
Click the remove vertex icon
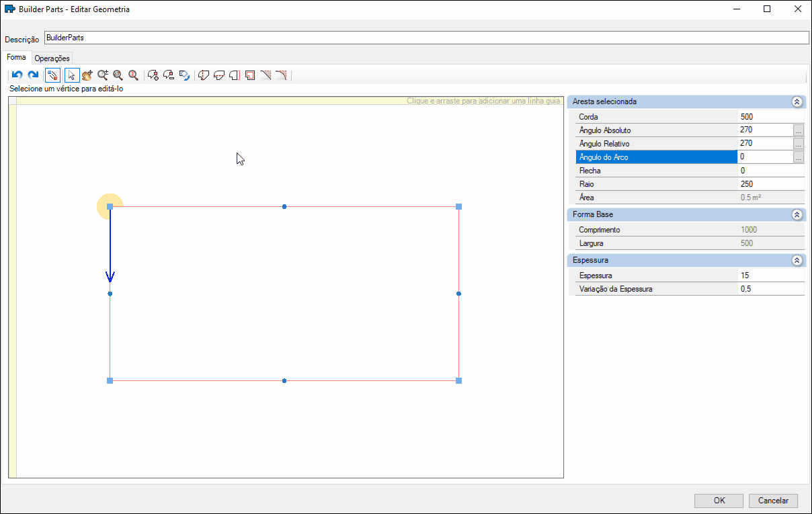169,75
